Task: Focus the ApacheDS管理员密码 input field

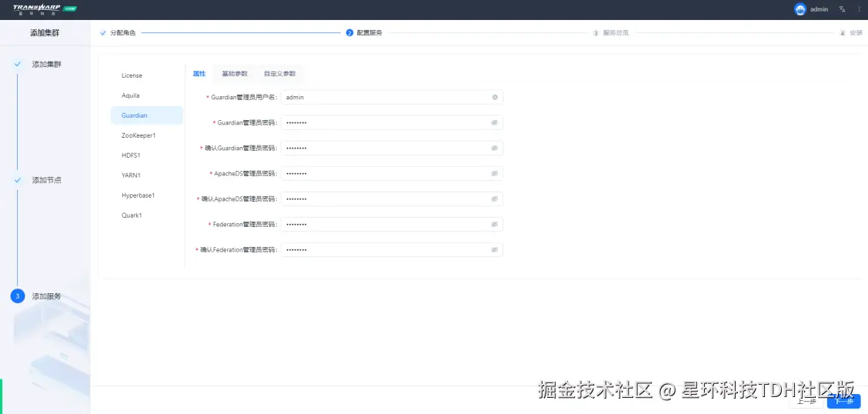Action: pyautogui.click(x=392, y=174)
